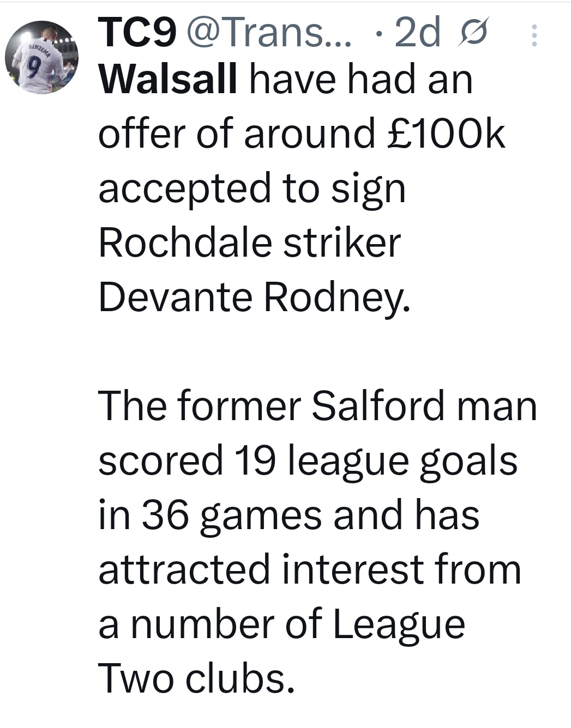Open the three-dot more options menu
The height and width of the screenshot is (728, 571).
pyautogui.click(x=534, y=35)
